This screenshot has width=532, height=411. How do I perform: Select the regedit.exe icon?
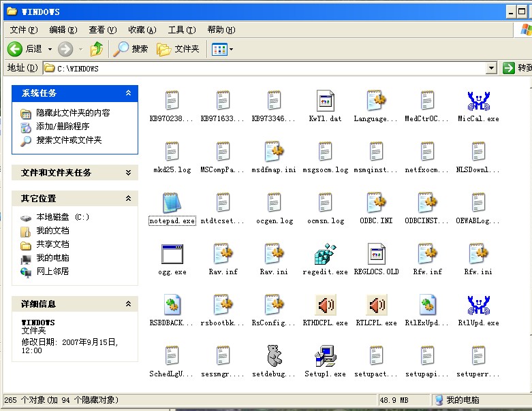coord(325,254)
